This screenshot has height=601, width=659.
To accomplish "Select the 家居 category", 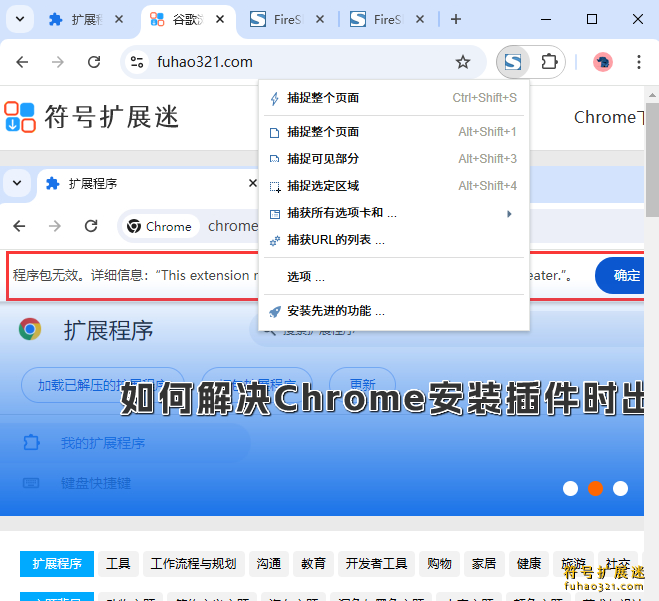I will (484, 564).
